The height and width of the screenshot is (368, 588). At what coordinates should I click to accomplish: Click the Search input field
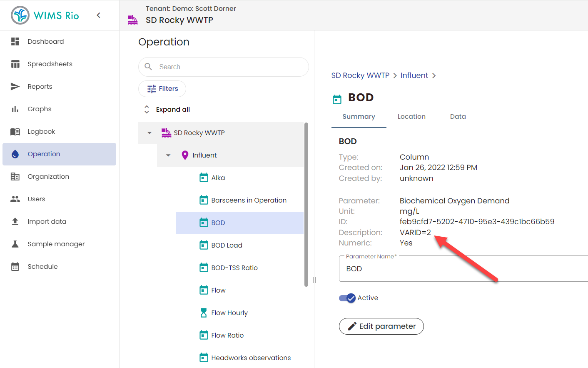pyautogui.click(x=229, y=67)
